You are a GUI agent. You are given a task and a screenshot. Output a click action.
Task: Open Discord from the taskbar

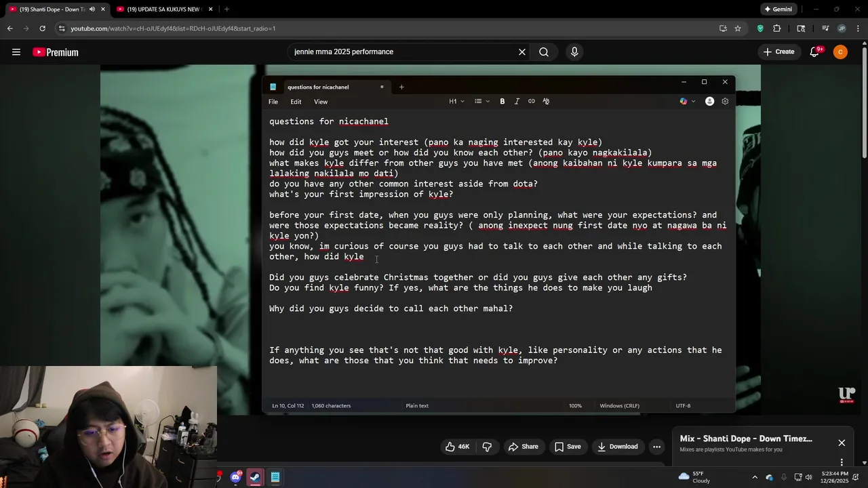(x=235, y=477)
